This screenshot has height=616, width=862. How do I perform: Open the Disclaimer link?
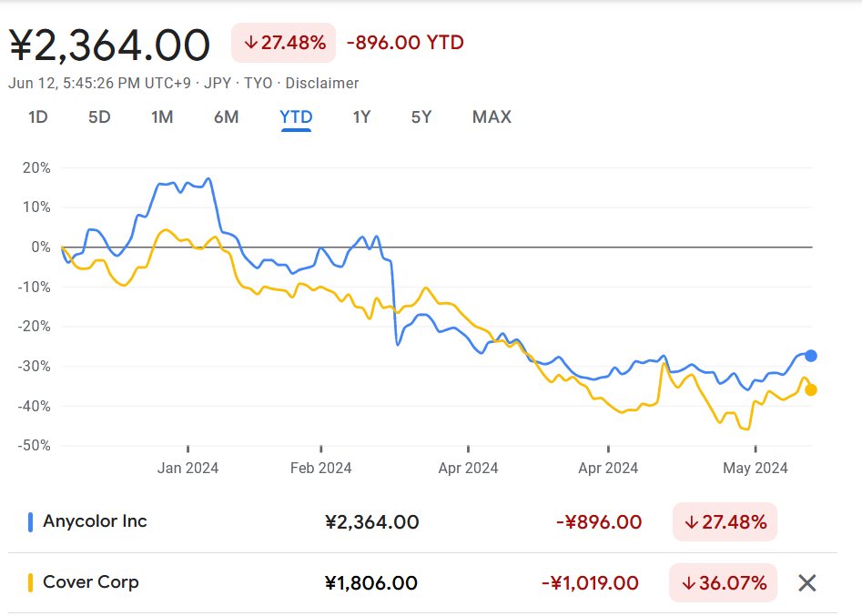pos(322,84)
